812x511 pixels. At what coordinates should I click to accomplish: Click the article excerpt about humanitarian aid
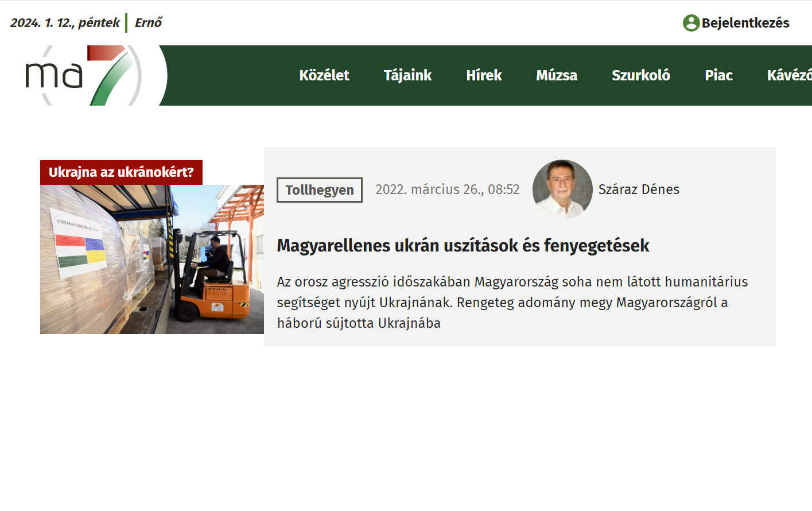click(512, 303)
